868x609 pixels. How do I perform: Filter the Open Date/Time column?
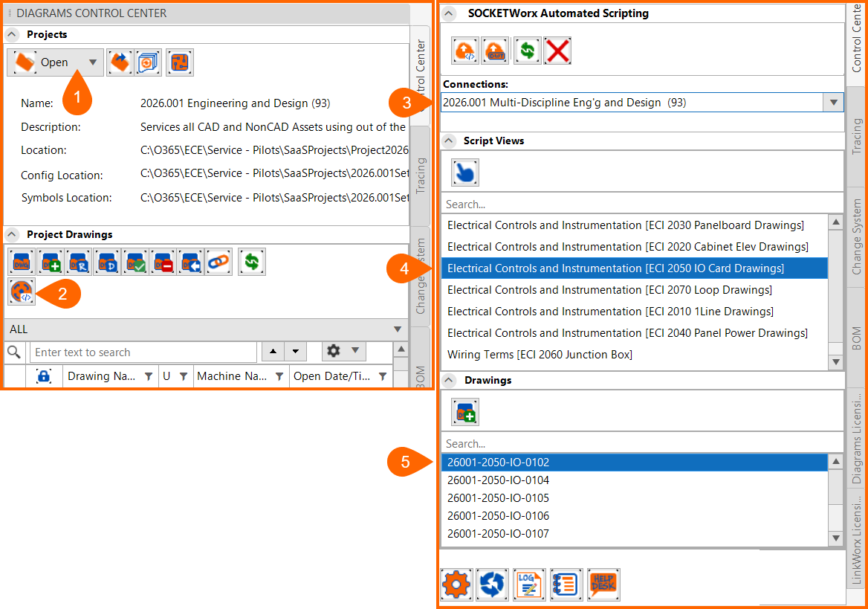(x=383, y=376)
